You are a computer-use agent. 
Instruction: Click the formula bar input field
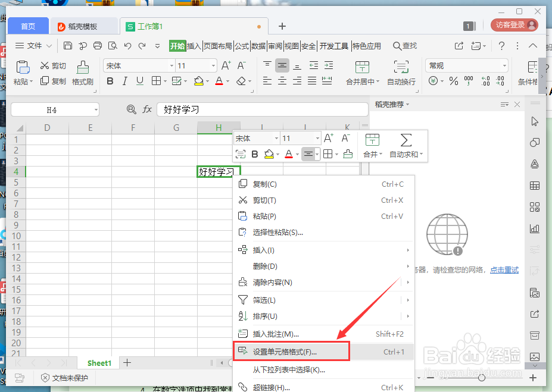[x=262, y=109]
